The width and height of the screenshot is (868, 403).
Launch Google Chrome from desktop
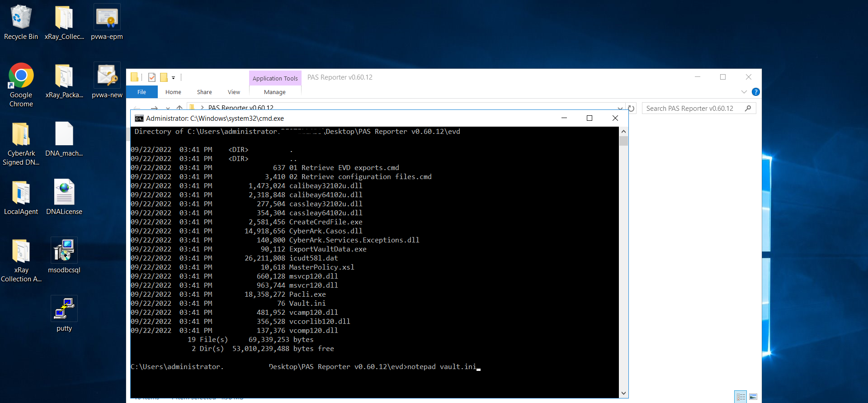(21, 85)
